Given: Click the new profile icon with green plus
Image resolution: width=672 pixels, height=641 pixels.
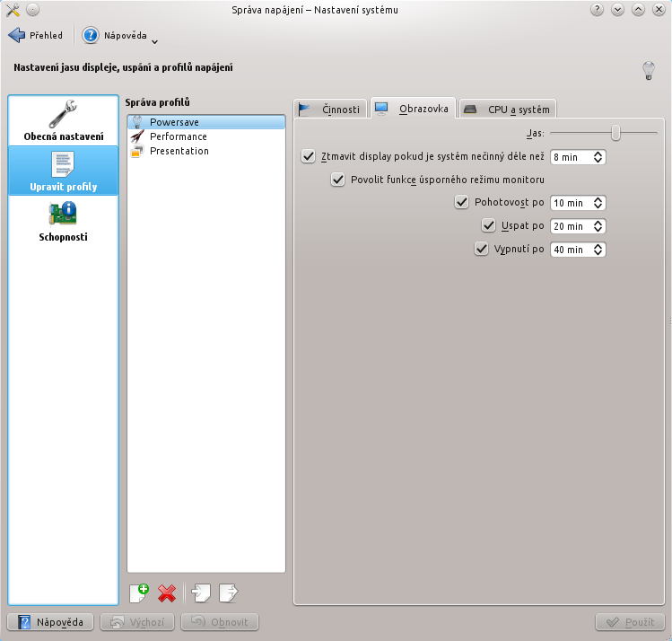Looking at the screenshot, I should click(x=139, y=593).
